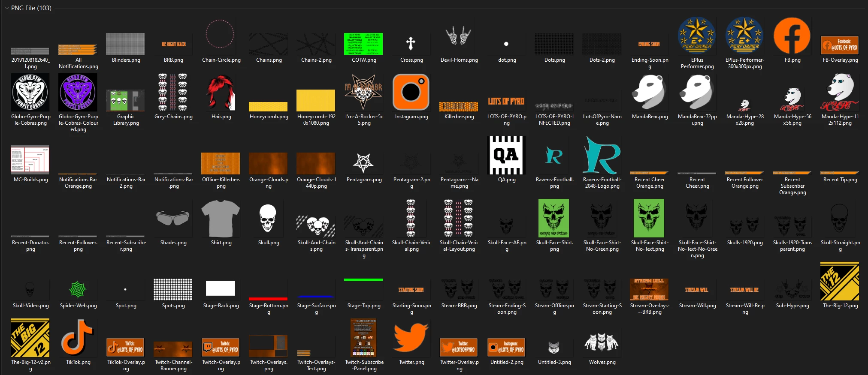The height and width of the screenshot is (375, 868).
Task: Select the Twitter-Overlay.png thumbnail
Action: (x=459, y=347)
